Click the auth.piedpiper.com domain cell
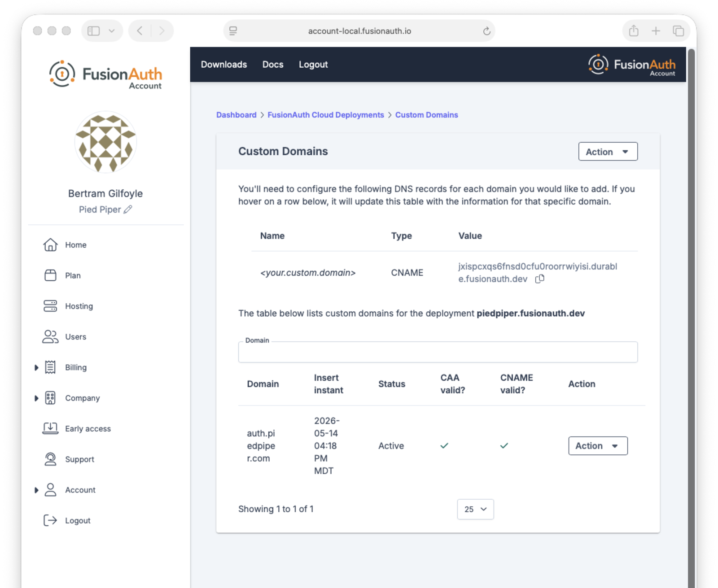This screenshot has width=718, height=588. (x=261, y=446)
